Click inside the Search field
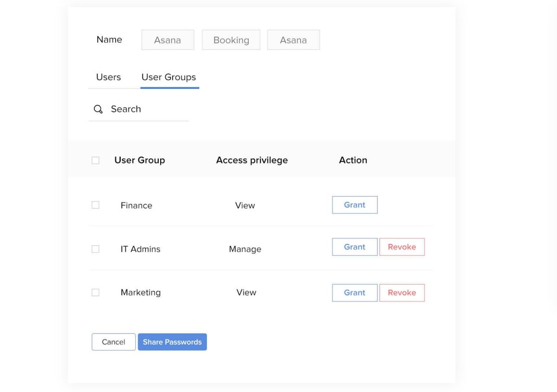557x392 pixels. [x=135, y=109]
